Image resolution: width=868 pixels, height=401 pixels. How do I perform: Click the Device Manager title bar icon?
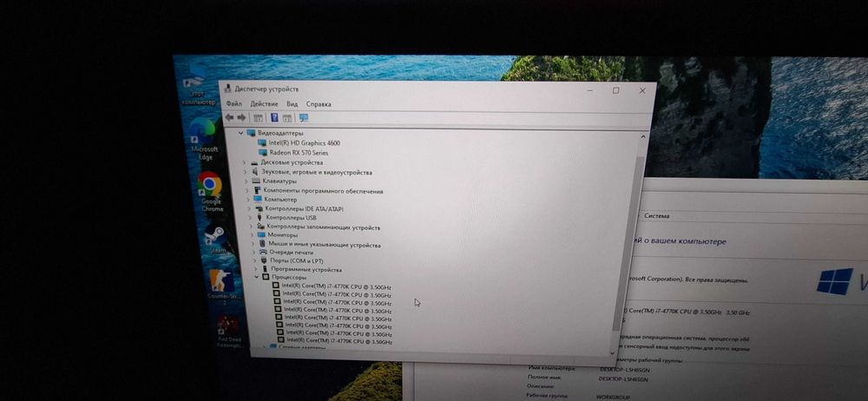228,89
